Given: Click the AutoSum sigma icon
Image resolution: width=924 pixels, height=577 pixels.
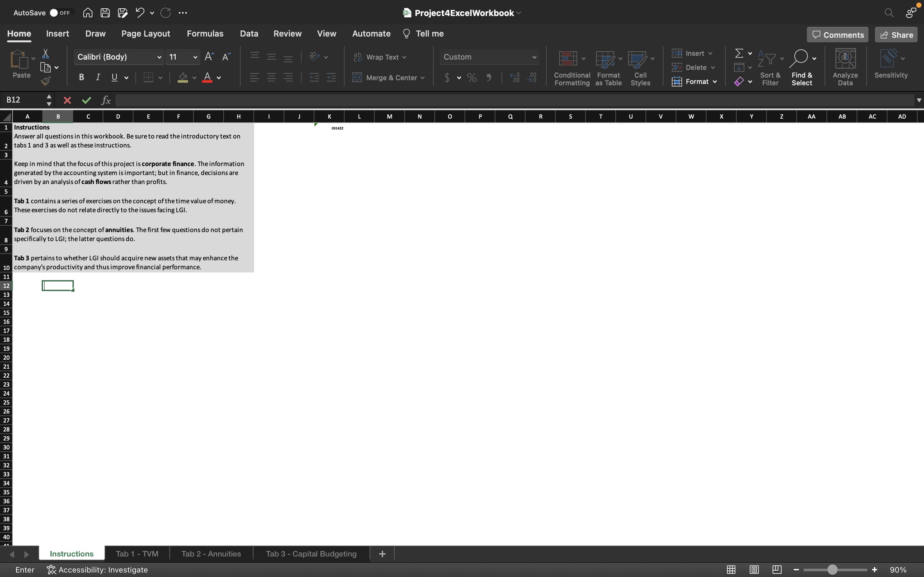Looking at the screenshot, I should point(739,53).
